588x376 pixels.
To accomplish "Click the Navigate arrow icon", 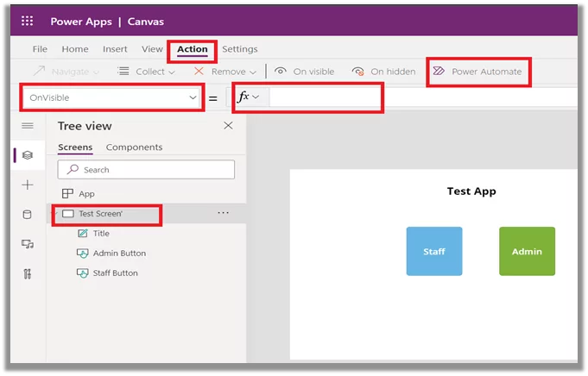I will pyautogui.click(x=40, y=72).
